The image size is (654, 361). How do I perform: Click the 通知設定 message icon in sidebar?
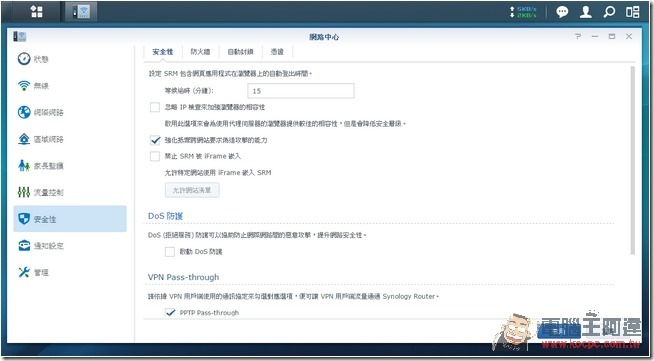24,246
